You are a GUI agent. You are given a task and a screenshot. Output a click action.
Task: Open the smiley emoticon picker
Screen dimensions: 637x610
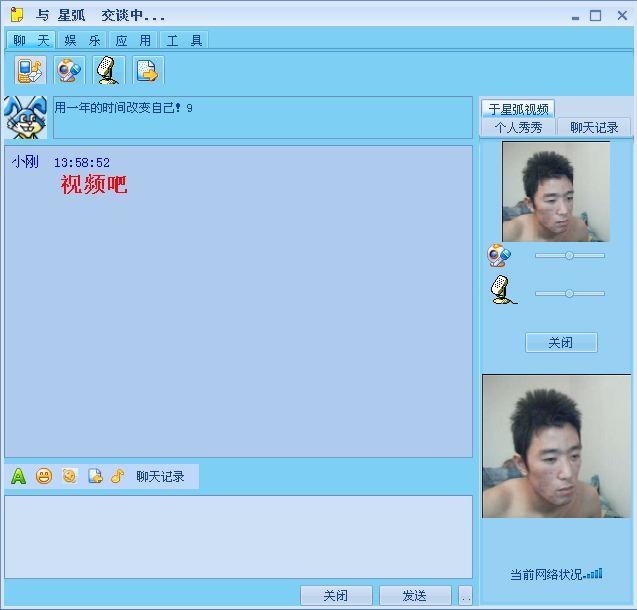point(44,476)
